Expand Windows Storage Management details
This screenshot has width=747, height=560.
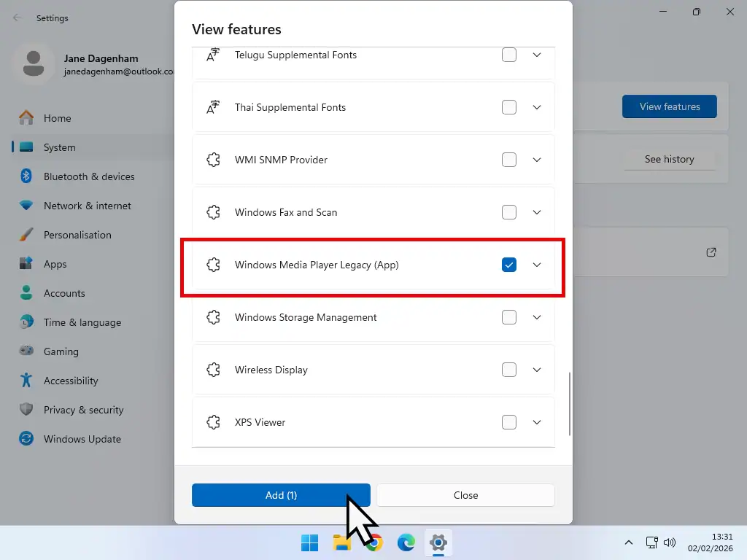(537, 317)
